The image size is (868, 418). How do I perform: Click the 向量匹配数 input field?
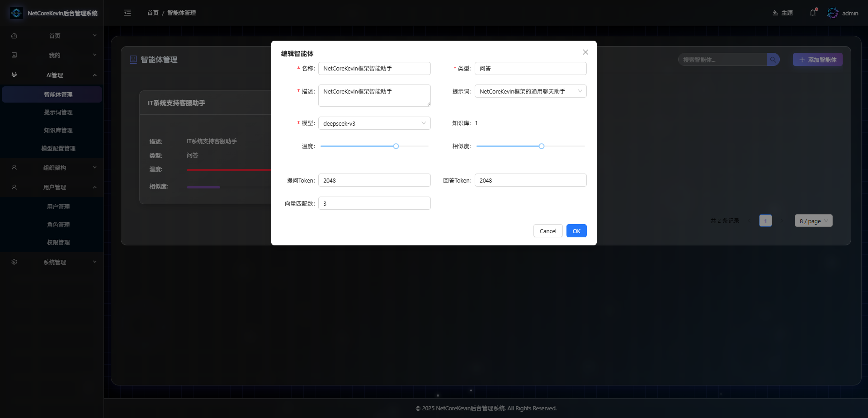[x=374, y=203]
